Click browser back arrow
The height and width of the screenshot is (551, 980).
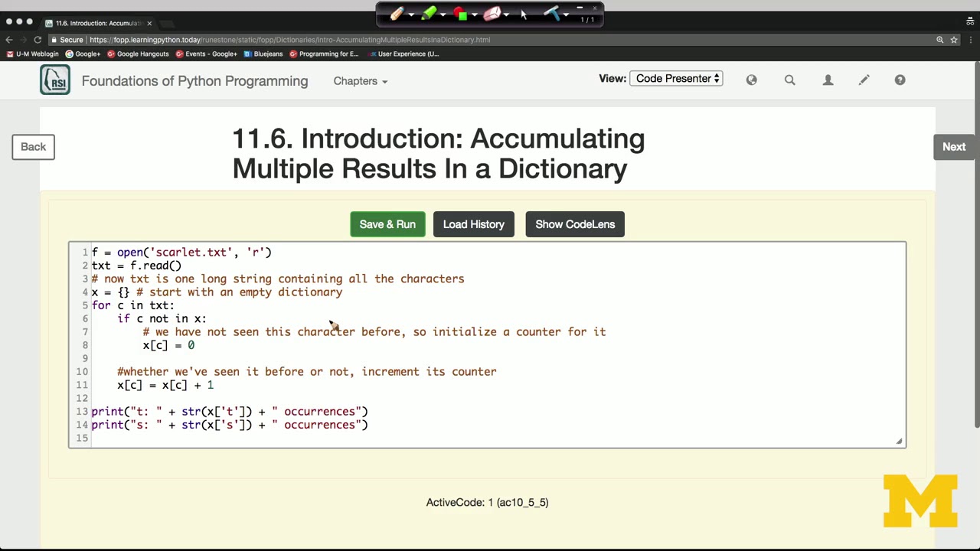click(x=9, y=40)
